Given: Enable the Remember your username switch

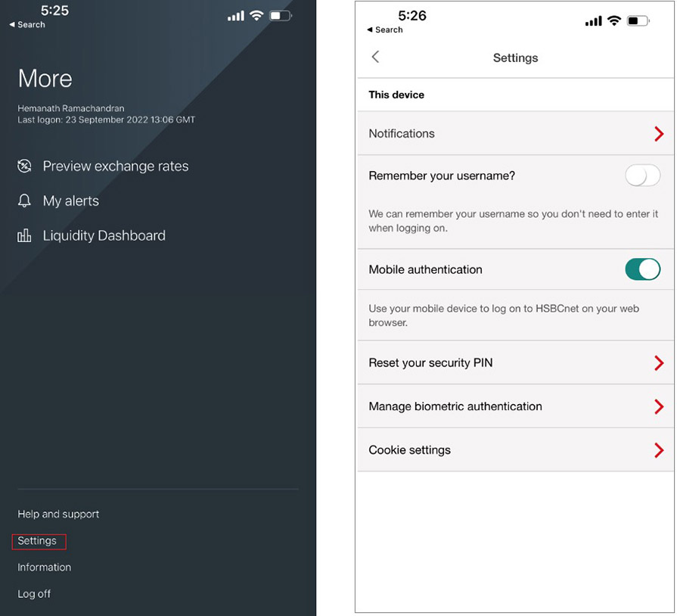Looking at the screenshot, I should [x=642, y=176].
